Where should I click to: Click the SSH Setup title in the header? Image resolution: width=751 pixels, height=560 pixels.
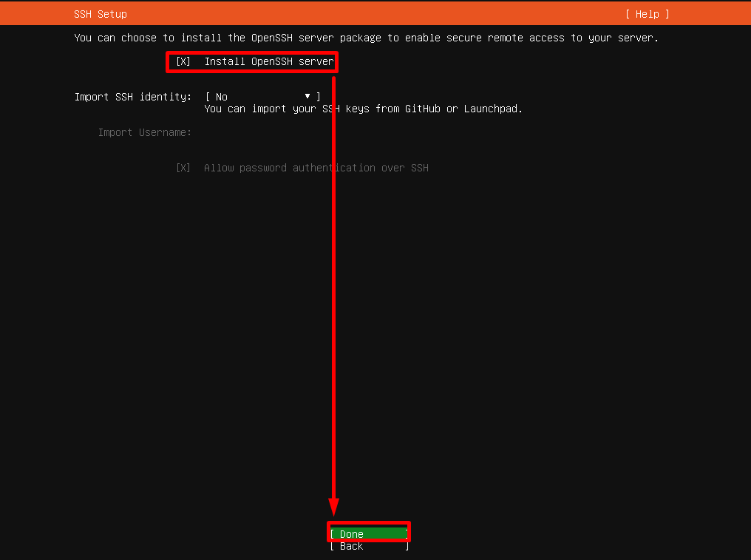coord(100,13)
